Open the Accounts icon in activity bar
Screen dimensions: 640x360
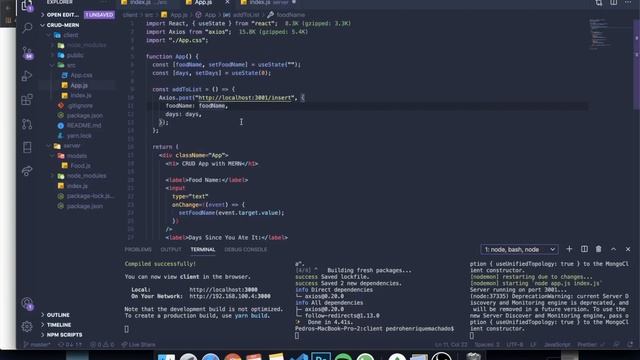pos(27,304)
